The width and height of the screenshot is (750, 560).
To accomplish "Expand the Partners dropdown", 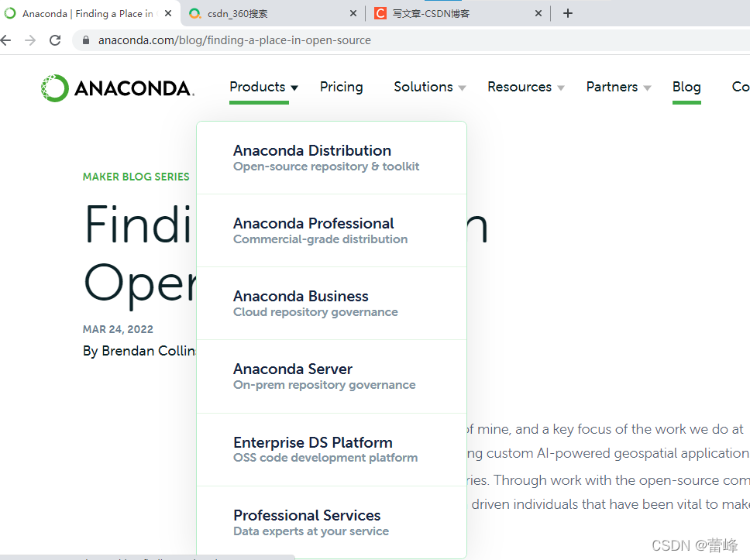I will [x=618, y=87].
